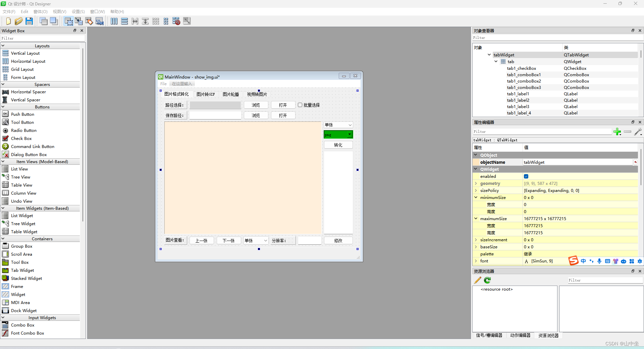Apply form layout from toolbar
Image resolution: width=644 pixels, height=349 pixels.
[166, 21]
